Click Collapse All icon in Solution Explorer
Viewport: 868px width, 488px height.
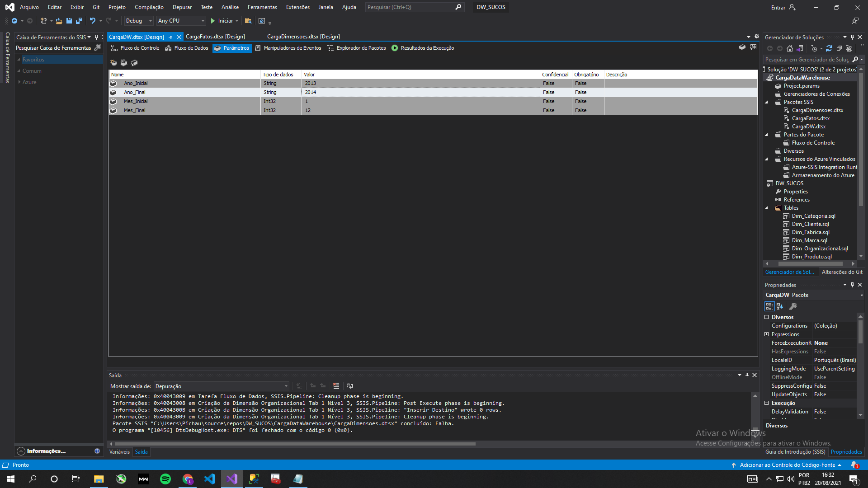[x=839, y=48]
